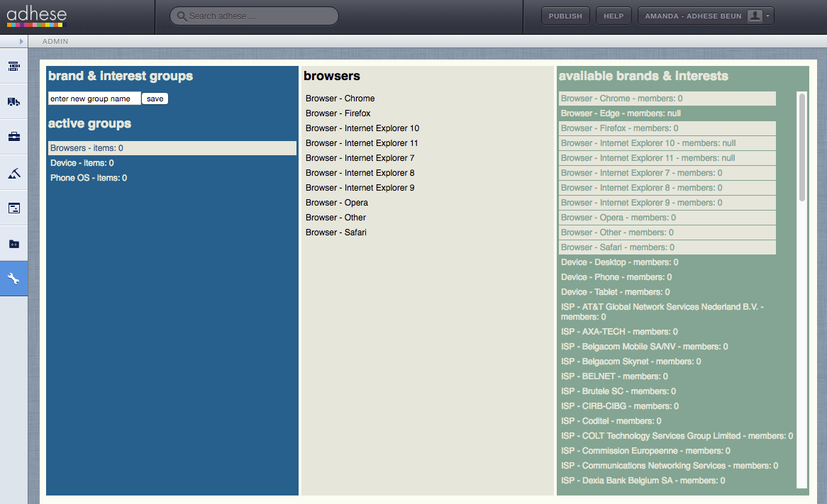Viewport: 827px width, 504px height.
Task: Open the Amanda - Adhese Beun user dropdown
Action: pyautogui.click(x=705, y=16)
